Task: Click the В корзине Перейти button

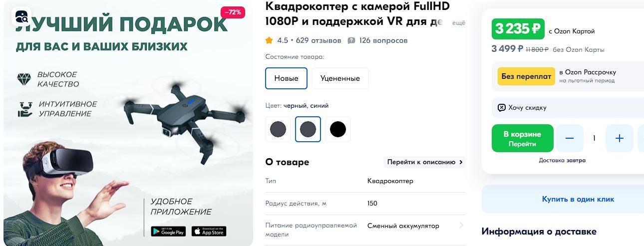Action: pos(523,138)
